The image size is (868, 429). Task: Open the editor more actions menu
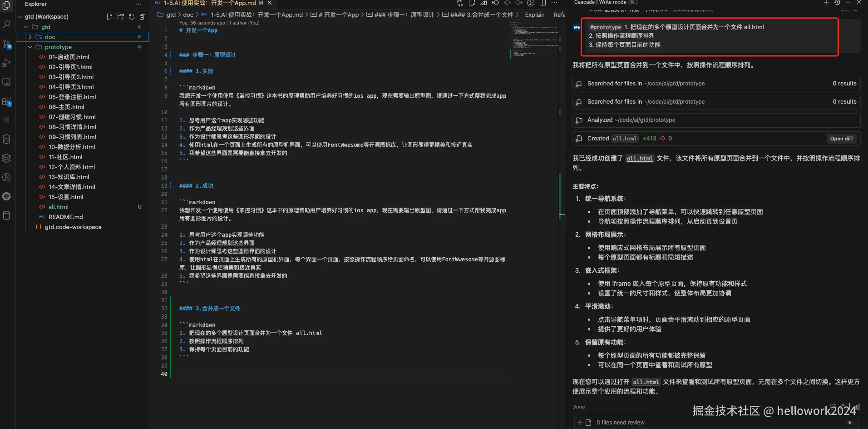point(554,3)
